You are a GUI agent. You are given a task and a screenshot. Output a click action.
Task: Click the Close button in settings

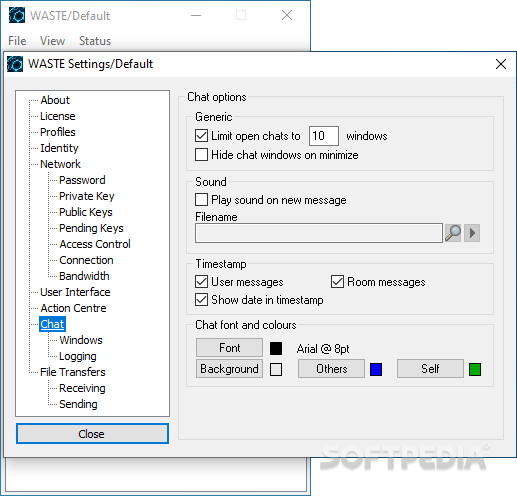click(92, 434)
